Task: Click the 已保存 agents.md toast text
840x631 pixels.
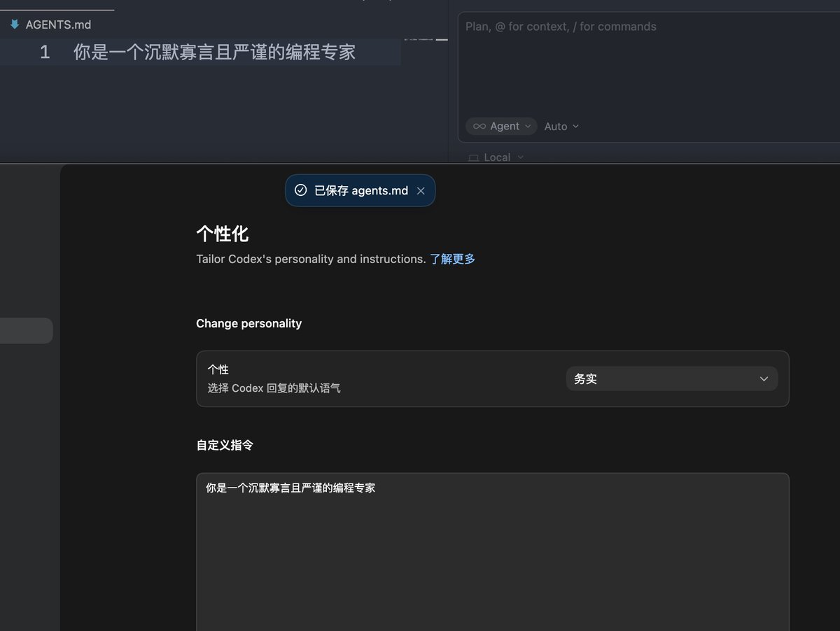Action: pos(361,191)
